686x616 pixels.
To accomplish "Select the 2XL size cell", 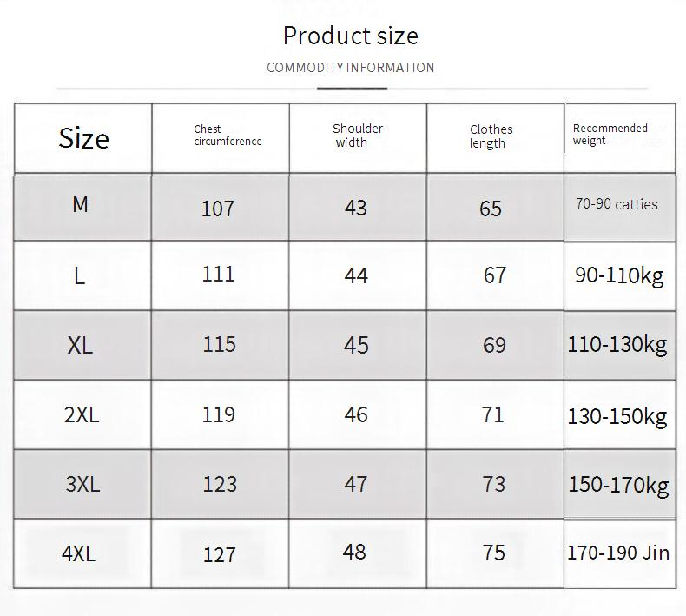I will click(82, 414).
